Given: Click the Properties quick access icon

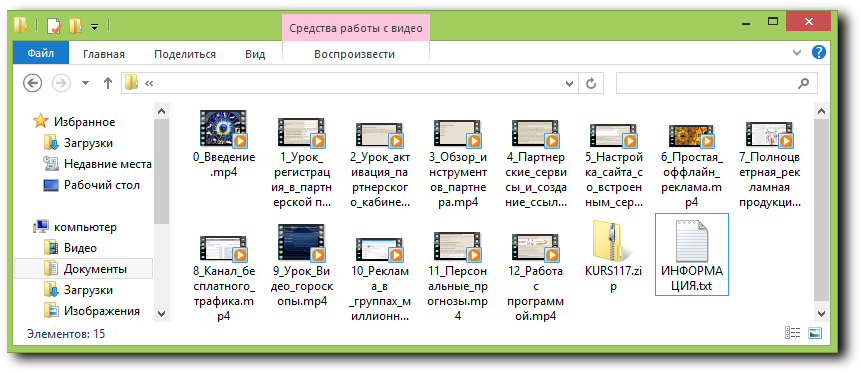Looking at the screenshot, I should pyautogui.click(x=53, y=25).
